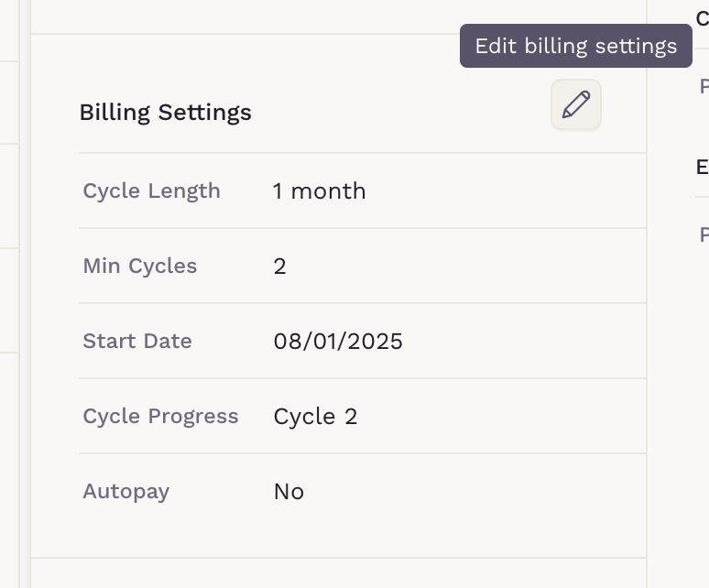Screen dimensions: 709x588
Task: Select the '1 month' cycle length value
Action: pos(319,191)
